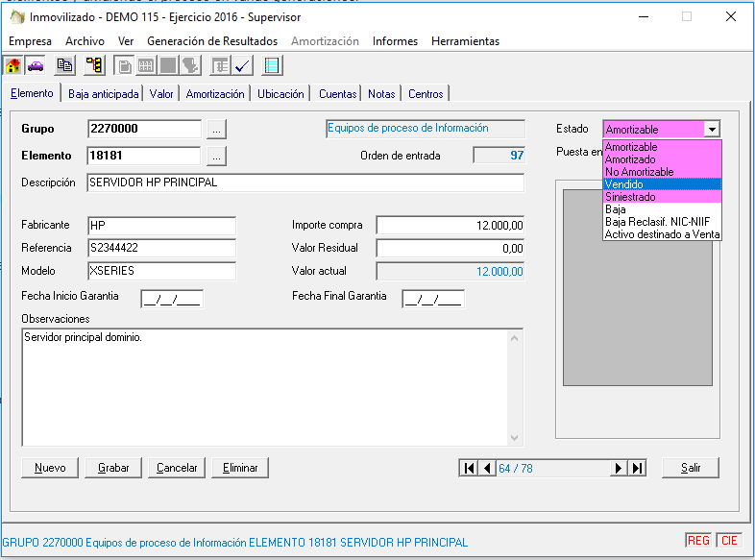Viewport: 755px width, 560px height.
Task: Click the Descripción text field
Action: 304,183
